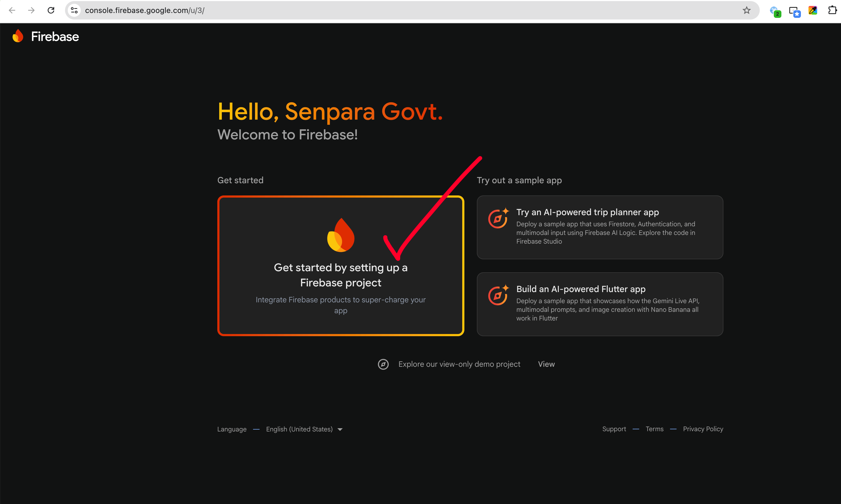Click the language dropdown arrow
Viewport: 841px width, 504px height.
(x=339, y=430)
